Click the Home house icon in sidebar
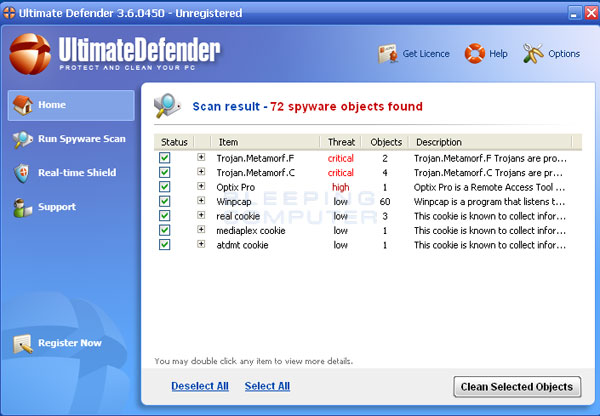This screenshot has height=416, width=600. pyautogui.click(x=23, y=105)
